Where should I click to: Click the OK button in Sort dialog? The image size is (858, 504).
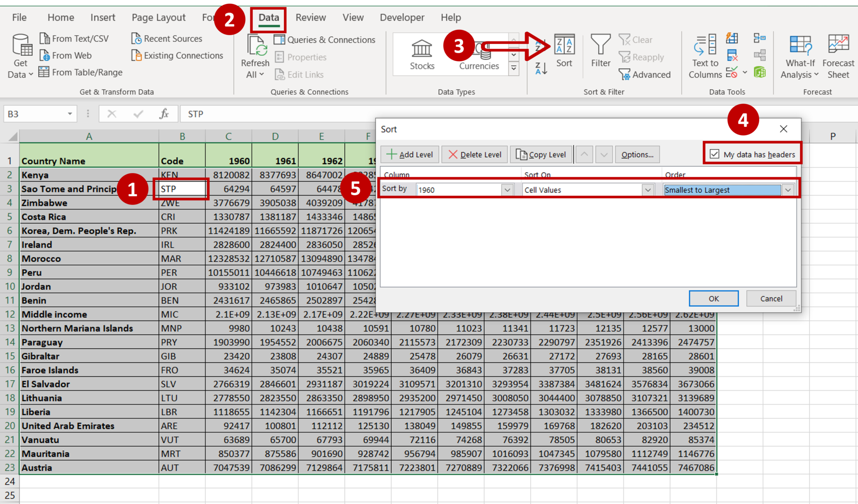pos(715,299)
